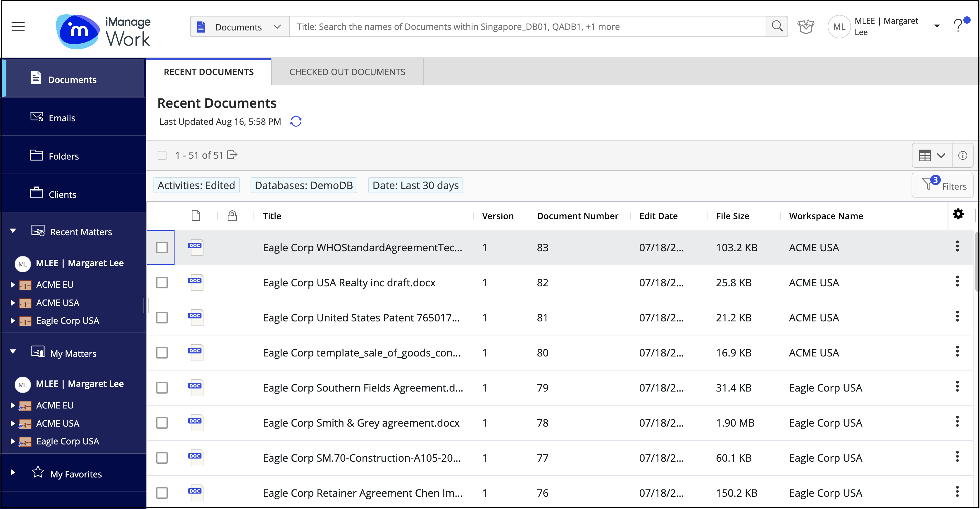Check the box for Eagle Corp USA Realty inc draft.docx
The width and height of the screenshot is (980, 509).
click(x=162, y=283)
